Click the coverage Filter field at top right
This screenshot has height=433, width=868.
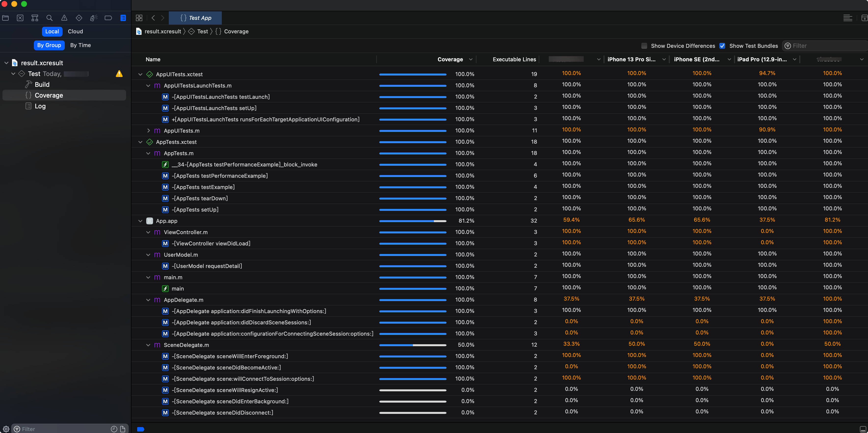pyautogui.click(x=825, y=46)
